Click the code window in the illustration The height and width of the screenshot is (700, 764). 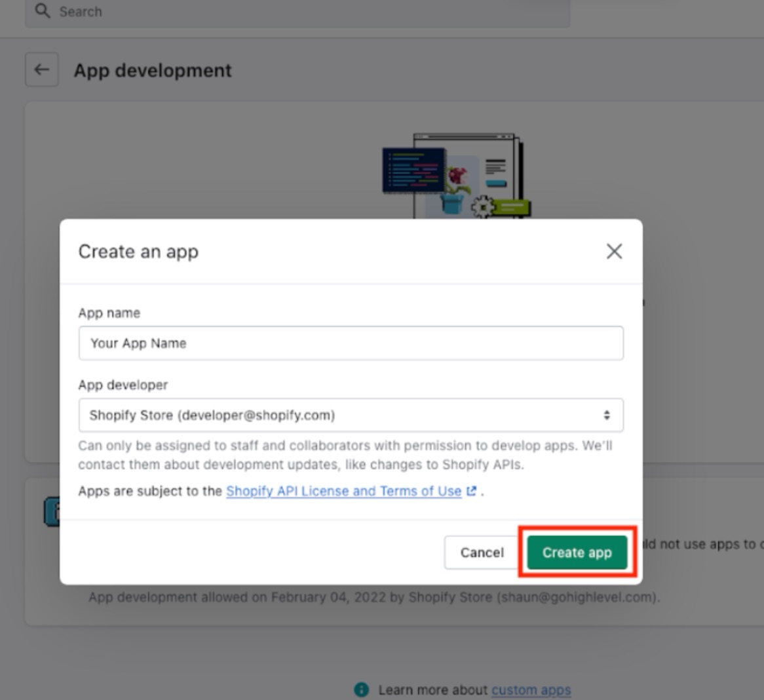pos(413,169)
